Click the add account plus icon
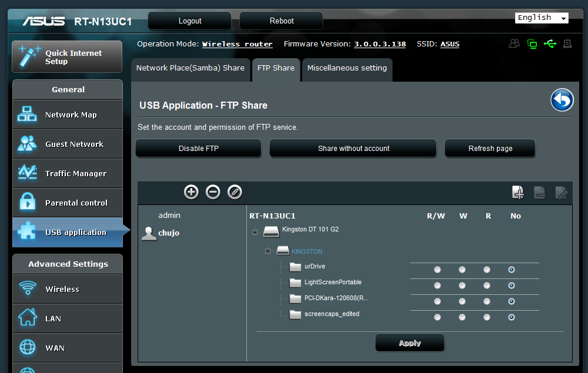This screenshot has height=373, width=588. pyautogui.click(x=191, y=192)
